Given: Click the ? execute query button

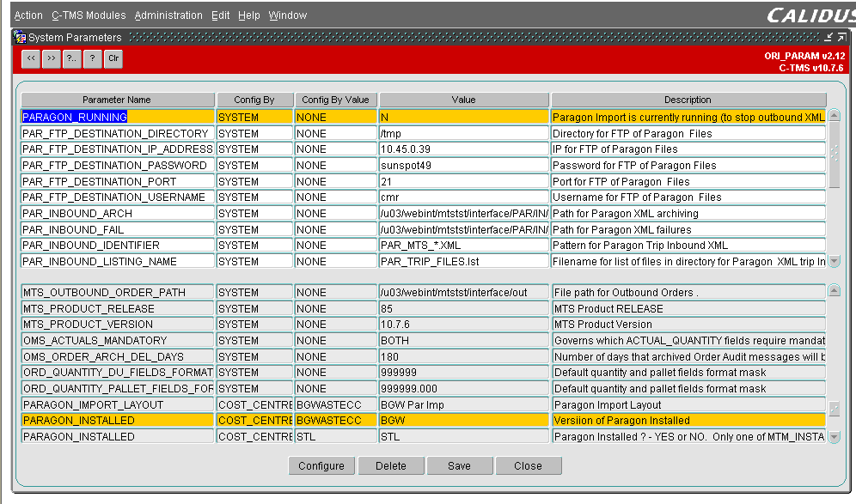Looking at the screenshot, I should tap(93, 59).
